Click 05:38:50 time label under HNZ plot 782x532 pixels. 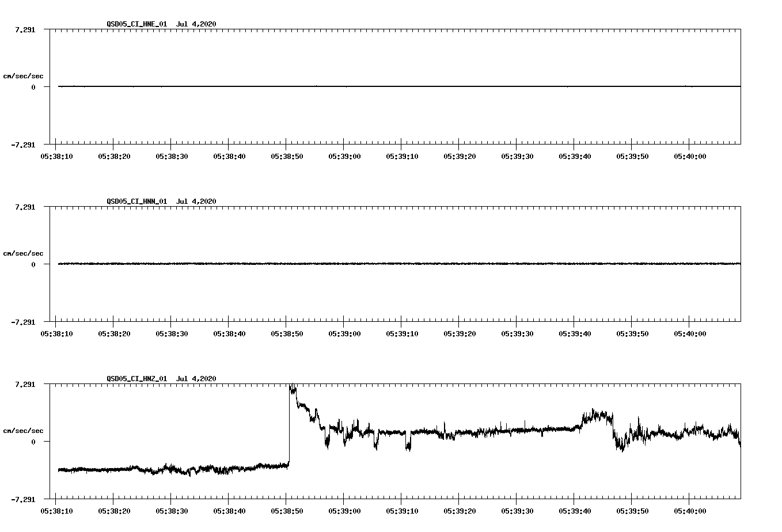[x=287, y=511]
